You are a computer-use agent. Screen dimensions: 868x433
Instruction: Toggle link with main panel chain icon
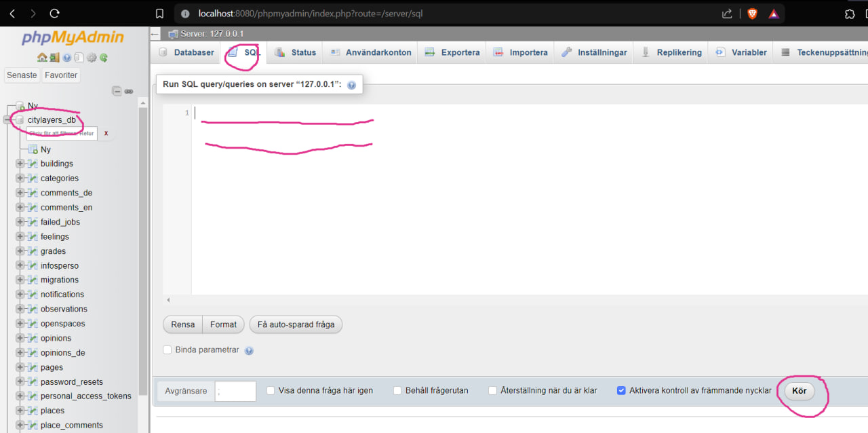[128, 91]
